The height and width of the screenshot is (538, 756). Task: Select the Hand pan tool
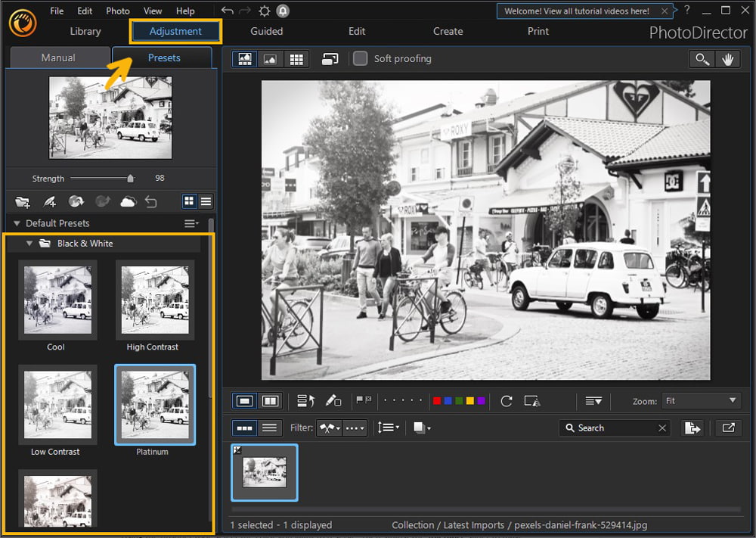click(727, 58)
